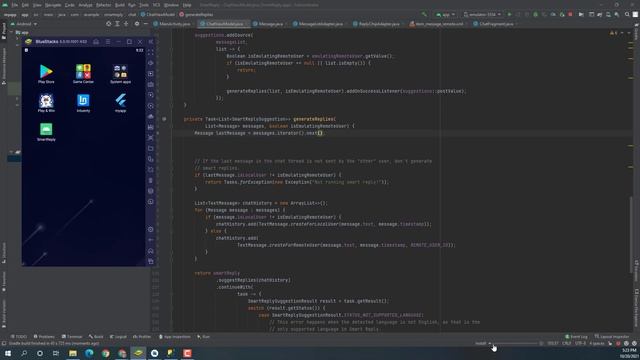Open the VCS menu

click(156, 5)
